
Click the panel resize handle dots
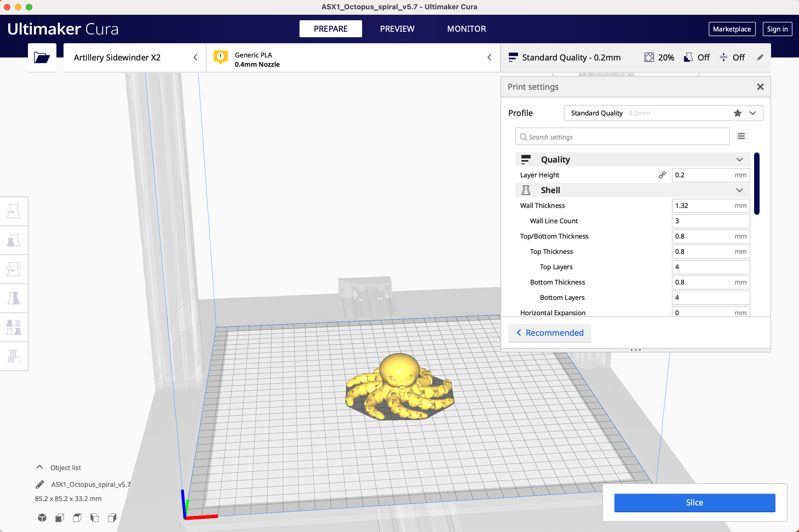(x=636, y=350)
